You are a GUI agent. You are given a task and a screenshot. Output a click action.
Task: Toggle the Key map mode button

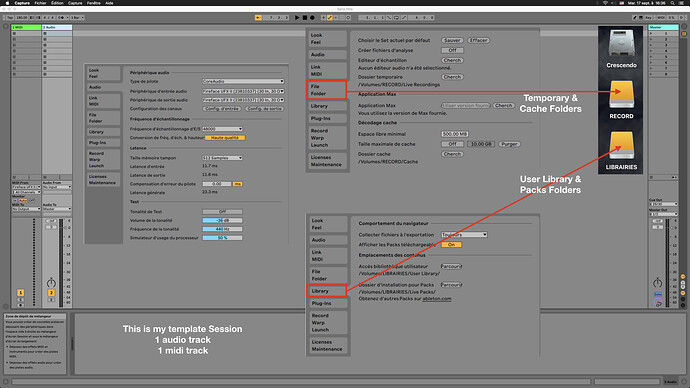648,18
